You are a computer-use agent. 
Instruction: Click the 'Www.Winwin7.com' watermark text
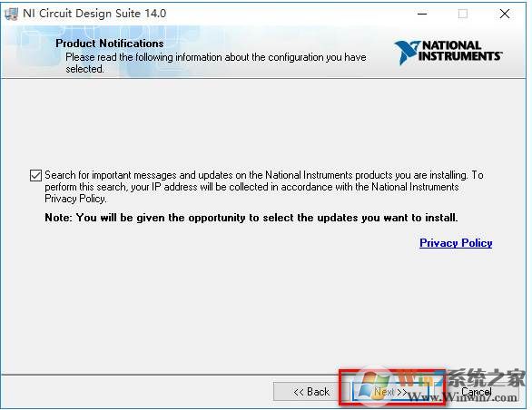(463, 396)
